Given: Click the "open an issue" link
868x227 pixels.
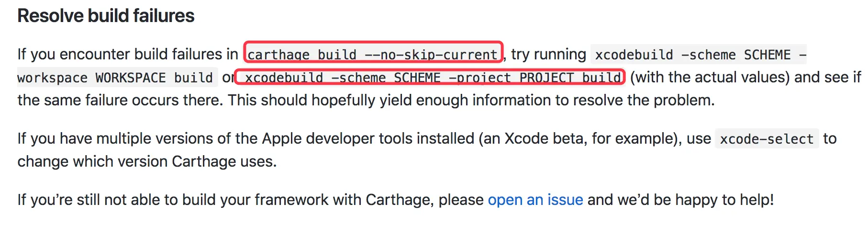Looking at the screenshot, I should 535,200.
